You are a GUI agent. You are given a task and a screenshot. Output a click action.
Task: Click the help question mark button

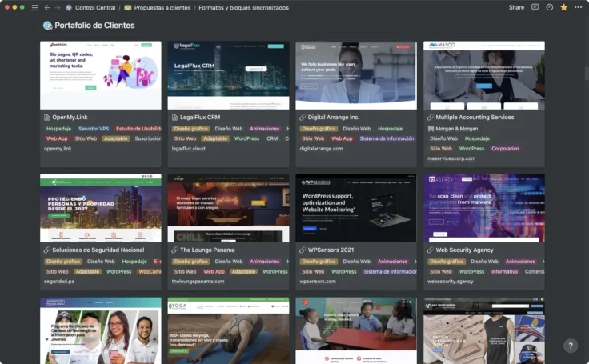[570, 346]
